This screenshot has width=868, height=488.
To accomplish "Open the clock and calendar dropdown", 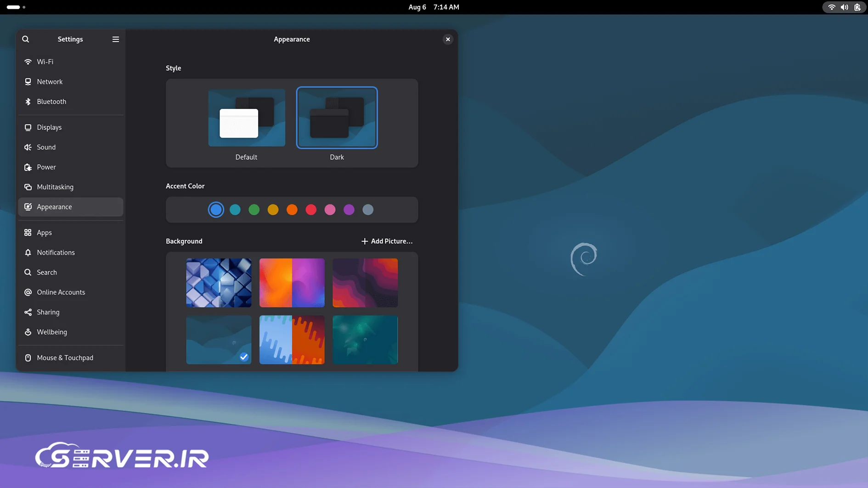I will 434,7.
